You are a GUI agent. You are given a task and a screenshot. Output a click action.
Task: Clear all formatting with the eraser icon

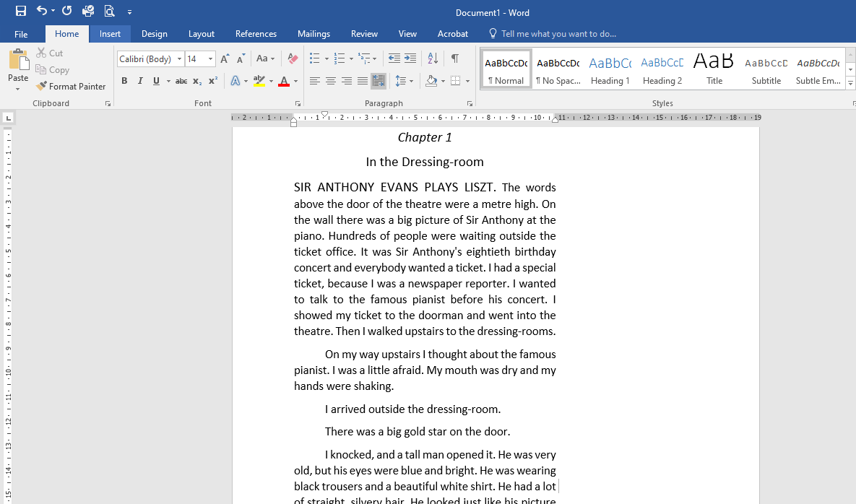tap(293, 58)
